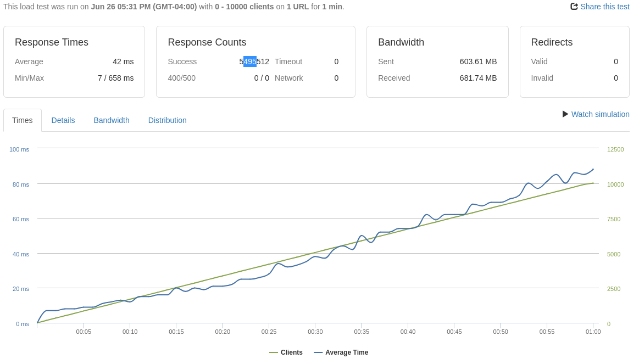The height and width of the screenshot is (364, 639).
Task: Click the green Clients legend line swatch
Action: (274, 352)
